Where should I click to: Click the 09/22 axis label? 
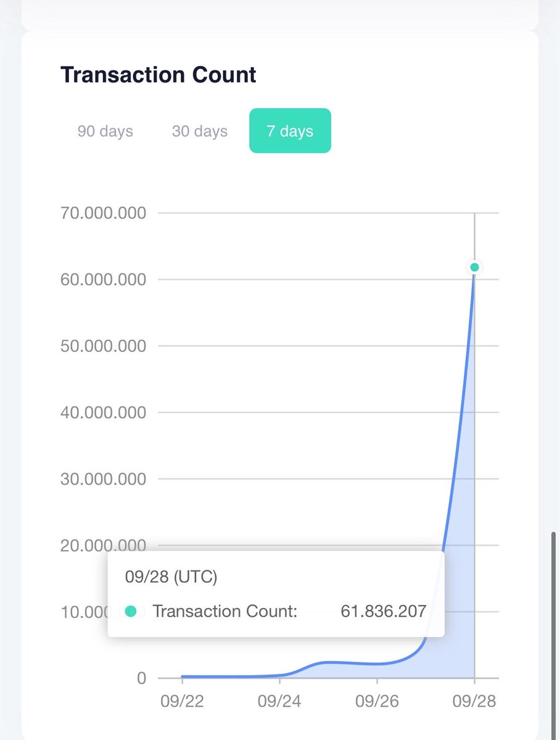click(183, 701)
